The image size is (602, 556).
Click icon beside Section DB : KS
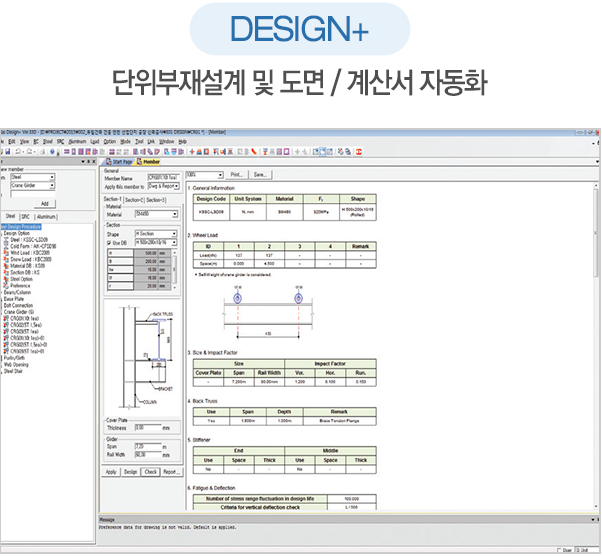pos(6,272)
